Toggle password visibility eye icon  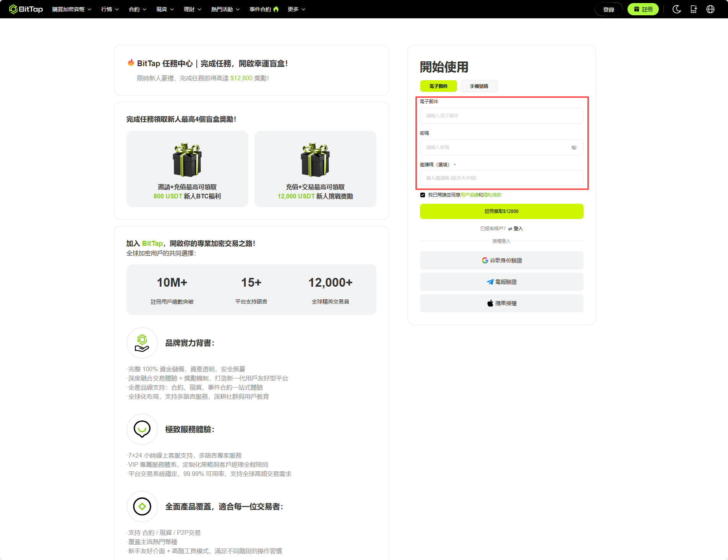click(x=574, y=148)
